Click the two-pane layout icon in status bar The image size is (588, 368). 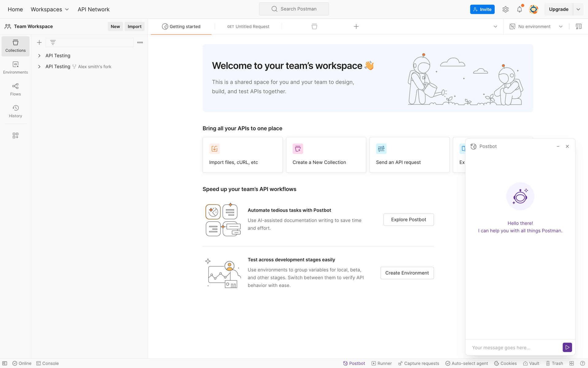[571, 363]
